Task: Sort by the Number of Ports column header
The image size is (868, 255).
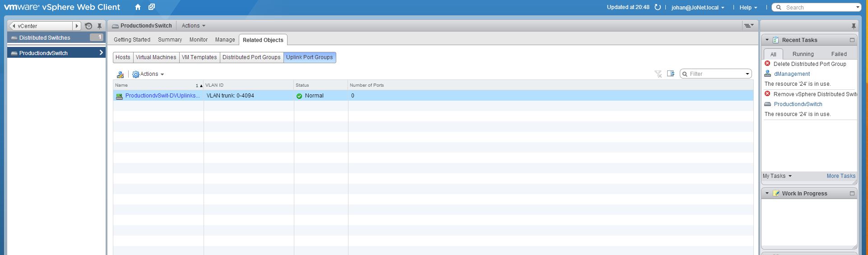Action: click(551, 85)
